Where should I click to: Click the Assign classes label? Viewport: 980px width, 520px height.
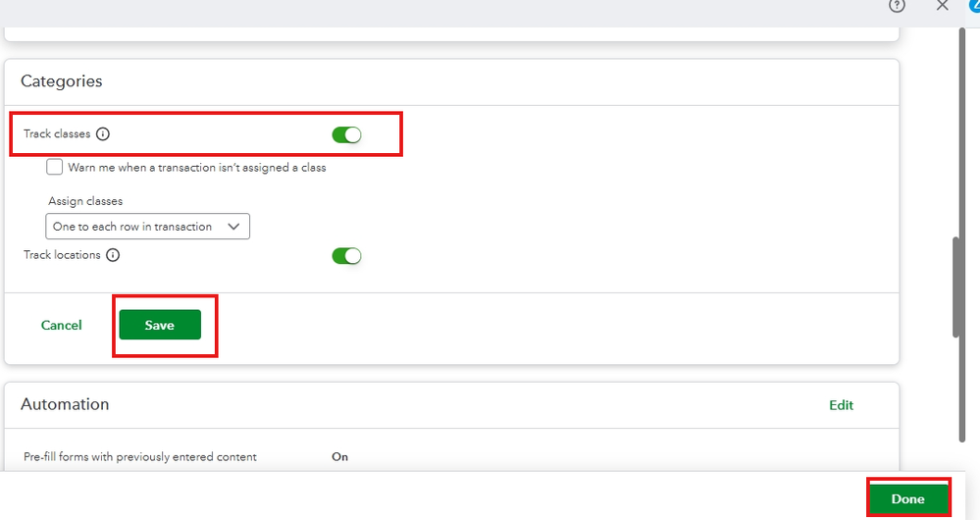85,201
